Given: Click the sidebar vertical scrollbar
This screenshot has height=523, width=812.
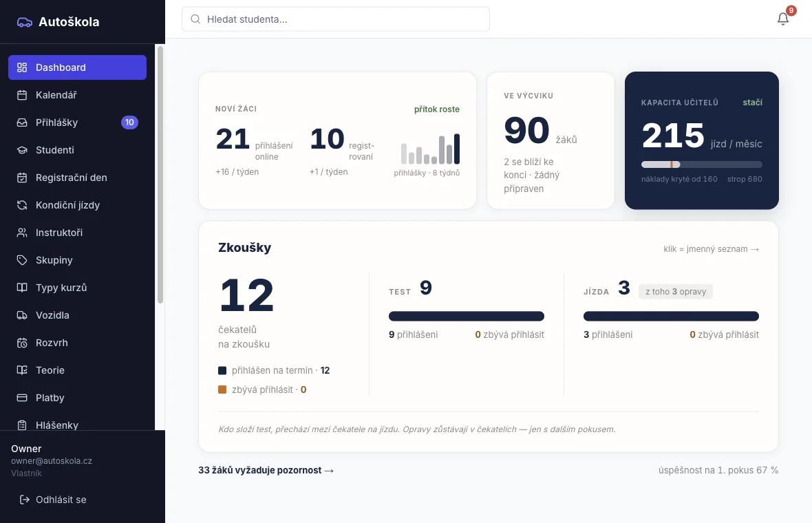Looking at the screenshot, I should 160,175.
